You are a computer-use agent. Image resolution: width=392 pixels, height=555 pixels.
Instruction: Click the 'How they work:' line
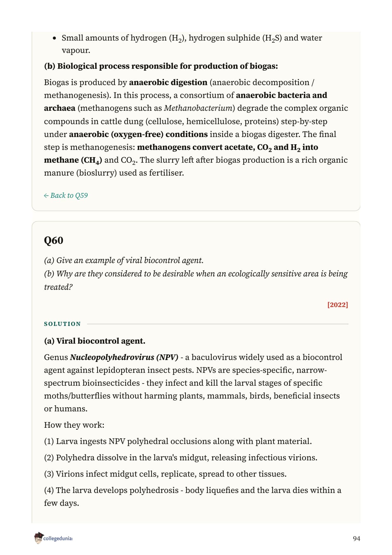tap(74, 425)
